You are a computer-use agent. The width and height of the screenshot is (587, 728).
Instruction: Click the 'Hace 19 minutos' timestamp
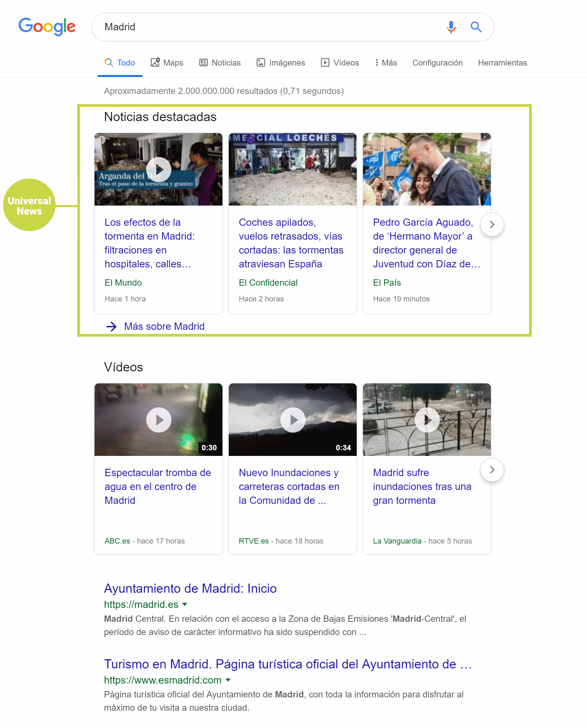401,299
